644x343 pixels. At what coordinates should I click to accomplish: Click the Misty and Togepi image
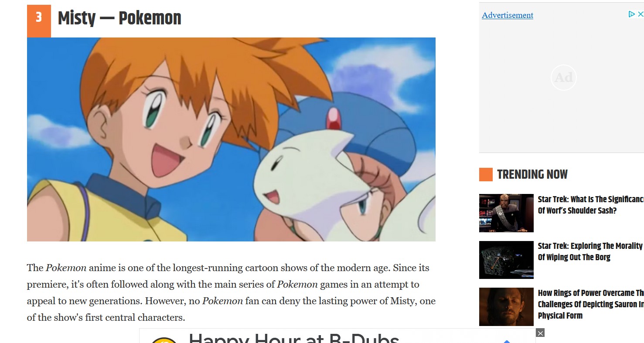click(x=231, y=139)
